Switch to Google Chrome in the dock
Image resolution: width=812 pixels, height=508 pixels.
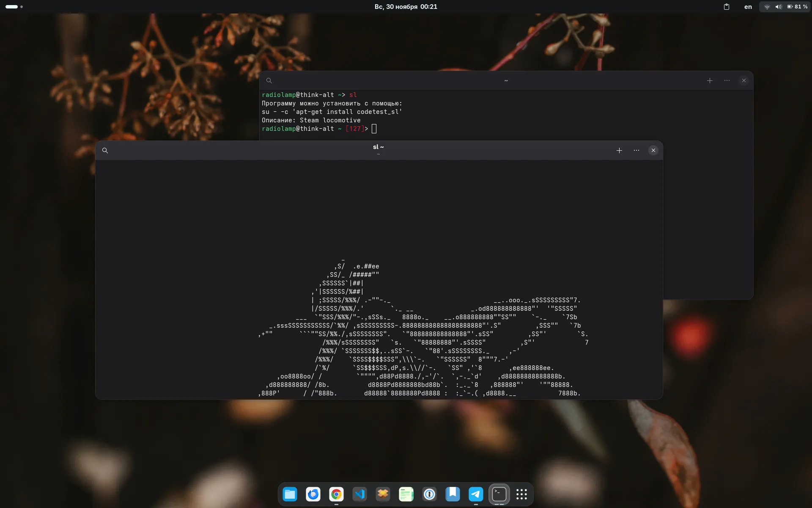336,494
